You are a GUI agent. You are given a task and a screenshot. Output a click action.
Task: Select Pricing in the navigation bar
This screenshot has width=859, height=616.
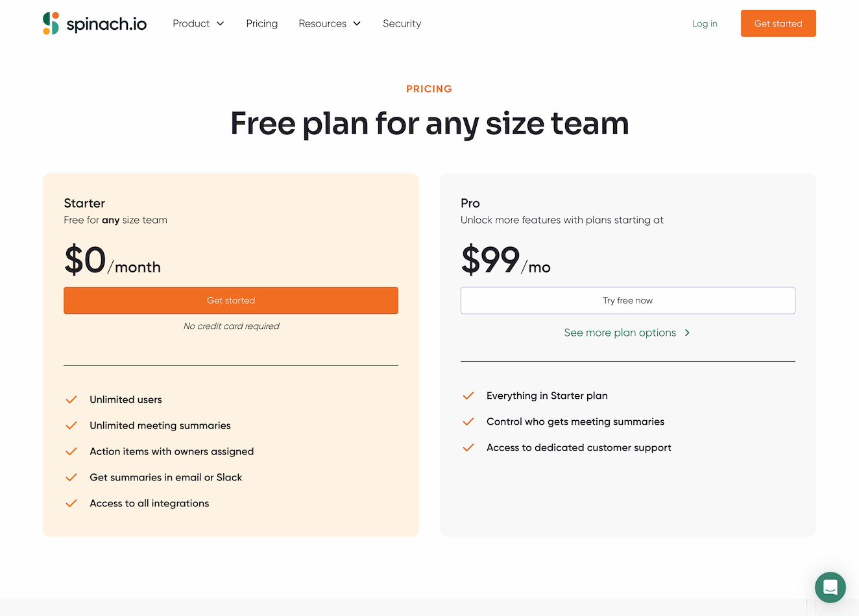click(261, 23)
